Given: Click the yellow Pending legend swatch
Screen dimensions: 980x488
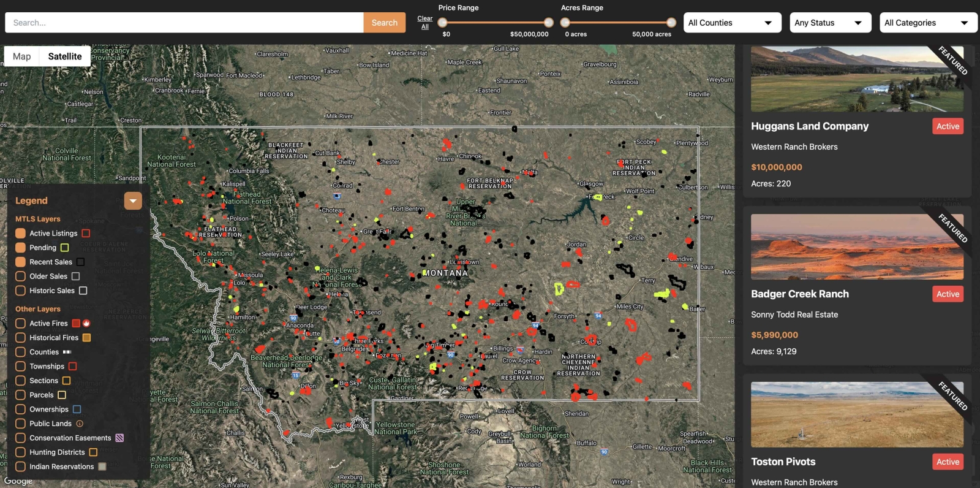Looking at the screenshot, I should (x=64, y=248).
